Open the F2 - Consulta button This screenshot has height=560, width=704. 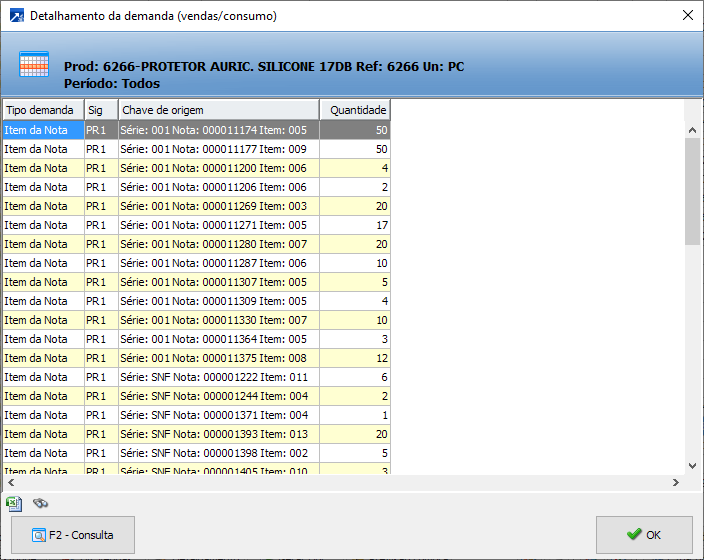[73, 535]
